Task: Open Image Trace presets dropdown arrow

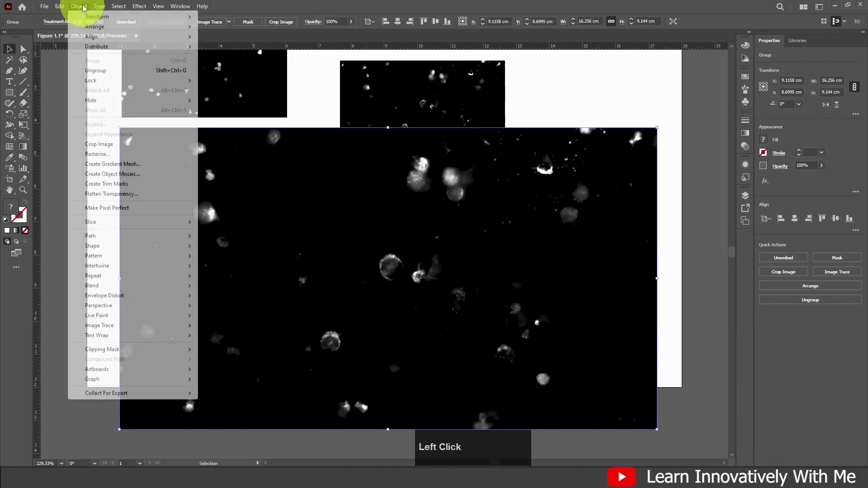Action: point(229,22)
